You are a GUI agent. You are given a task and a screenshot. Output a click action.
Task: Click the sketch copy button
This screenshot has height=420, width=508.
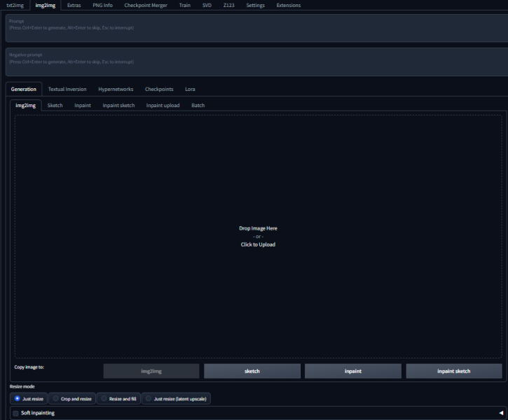point(252,371)
